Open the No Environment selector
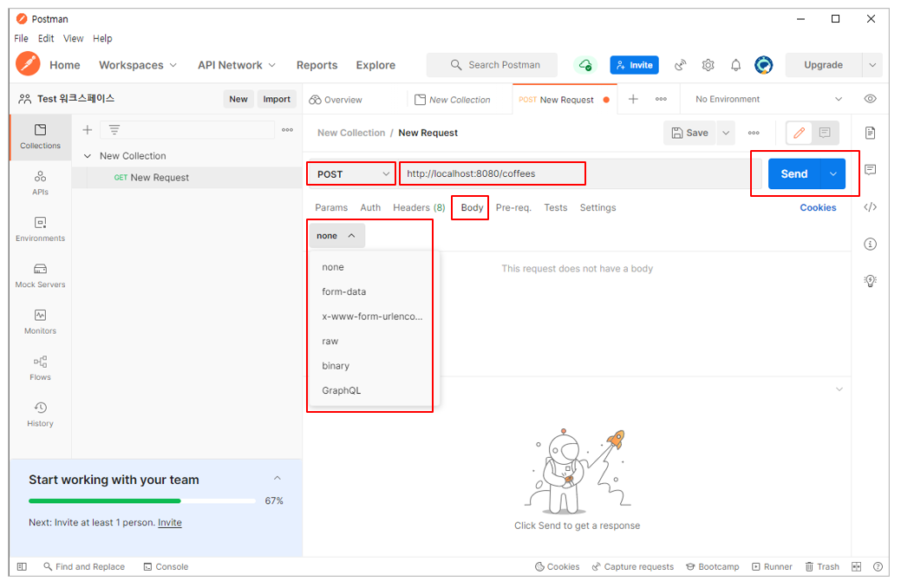 coord(769,99)
